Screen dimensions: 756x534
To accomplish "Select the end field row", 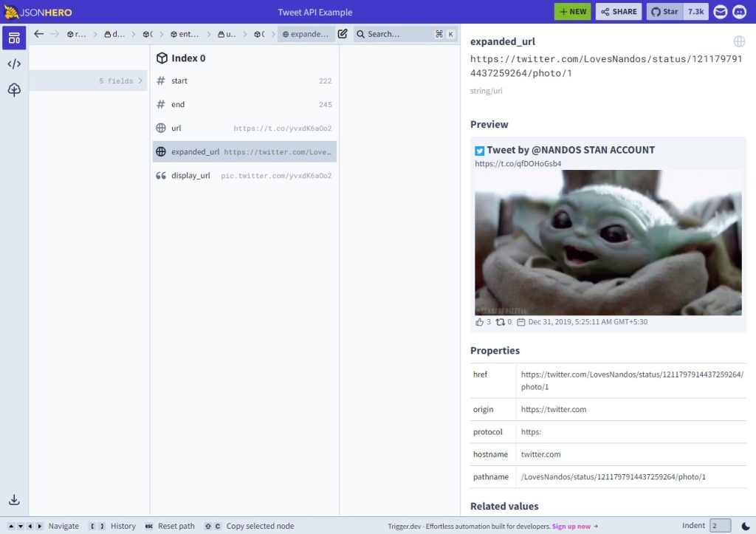I will tap(244, 104).
